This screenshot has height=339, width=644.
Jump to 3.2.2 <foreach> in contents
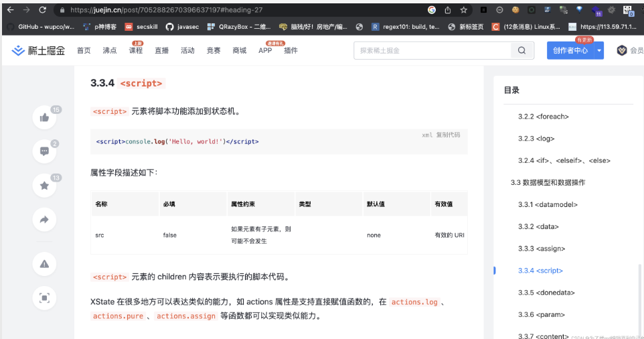(x=544, y=117)
